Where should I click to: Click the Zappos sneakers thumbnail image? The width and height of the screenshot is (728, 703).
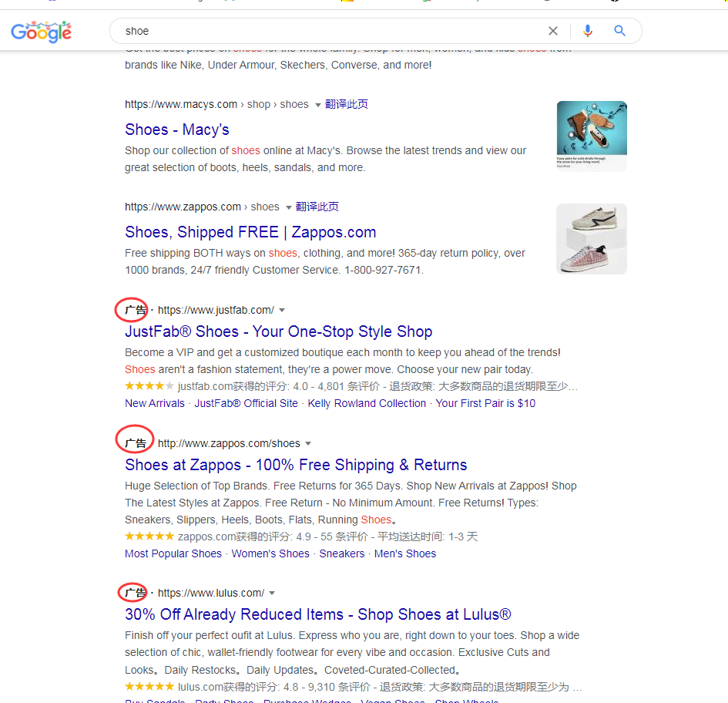coord(592,239)
